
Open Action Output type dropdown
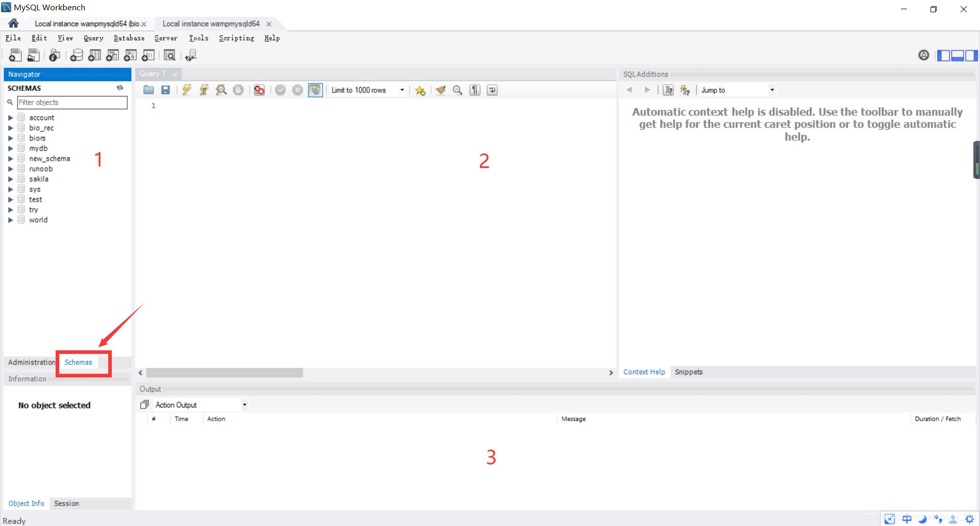coord(201,404)
